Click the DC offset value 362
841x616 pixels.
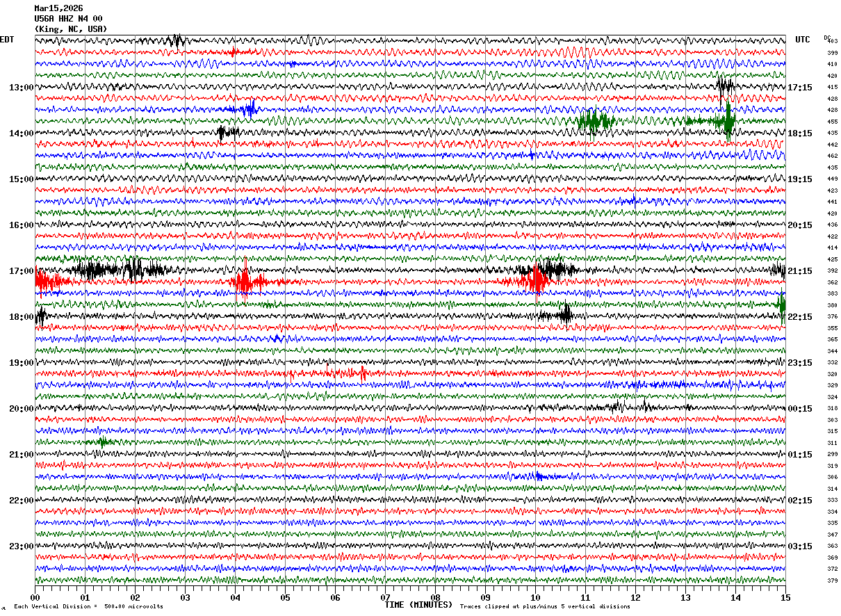[x=832, y=282]
